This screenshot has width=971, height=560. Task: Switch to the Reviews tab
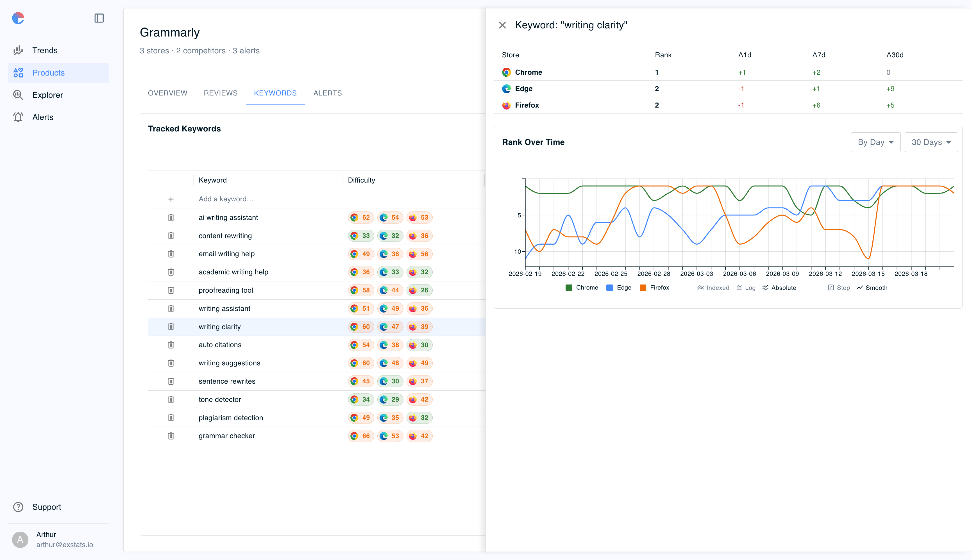[221, 93]
